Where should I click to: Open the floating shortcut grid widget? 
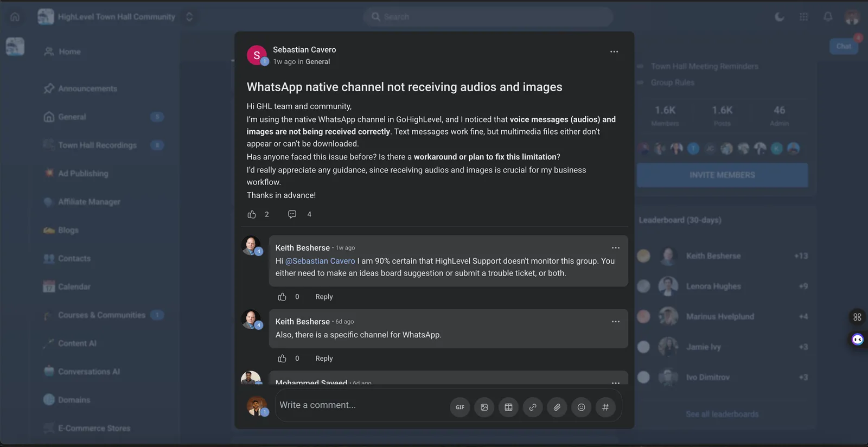(858, 317)
